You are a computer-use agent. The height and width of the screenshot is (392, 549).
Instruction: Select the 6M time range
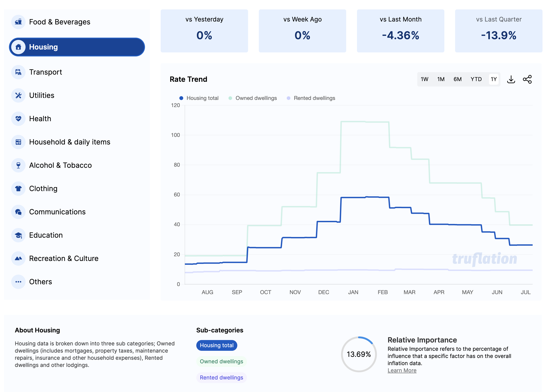457,79
